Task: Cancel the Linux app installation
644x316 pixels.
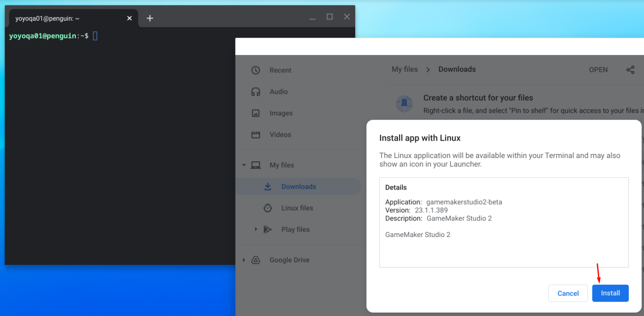Action: [x=568, y=293]
